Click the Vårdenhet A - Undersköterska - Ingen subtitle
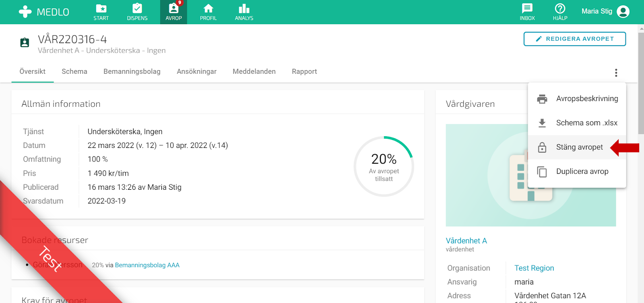This screenshot has width=644, height=303. pos(102,50)
